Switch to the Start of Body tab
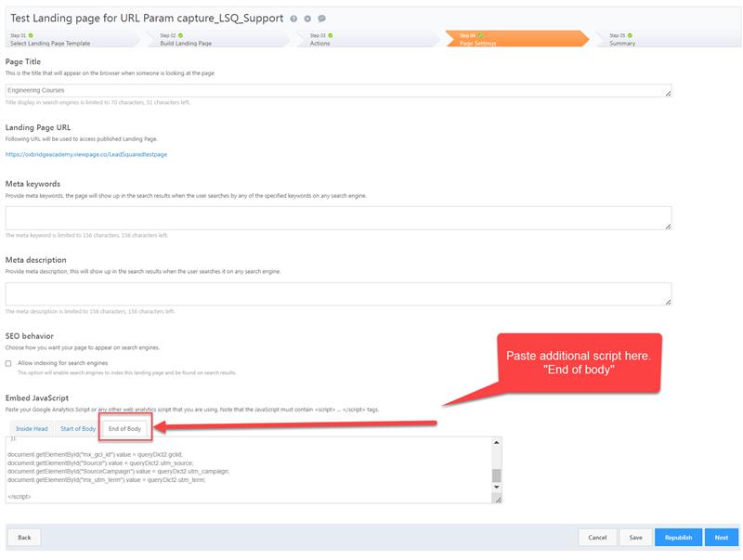 pos(78,429)
